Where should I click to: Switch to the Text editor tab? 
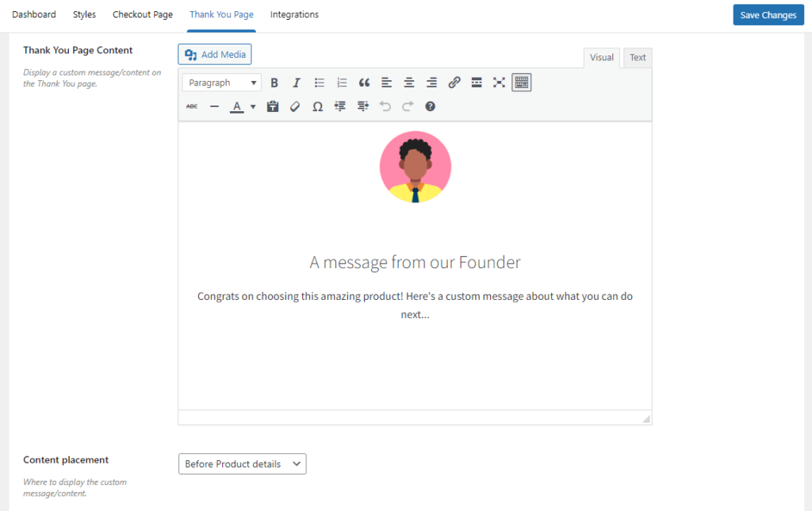[x=637, y=57]
